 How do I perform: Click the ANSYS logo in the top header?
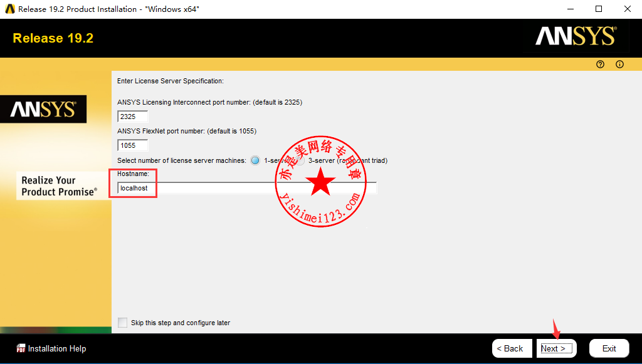[x=576, y=37]
